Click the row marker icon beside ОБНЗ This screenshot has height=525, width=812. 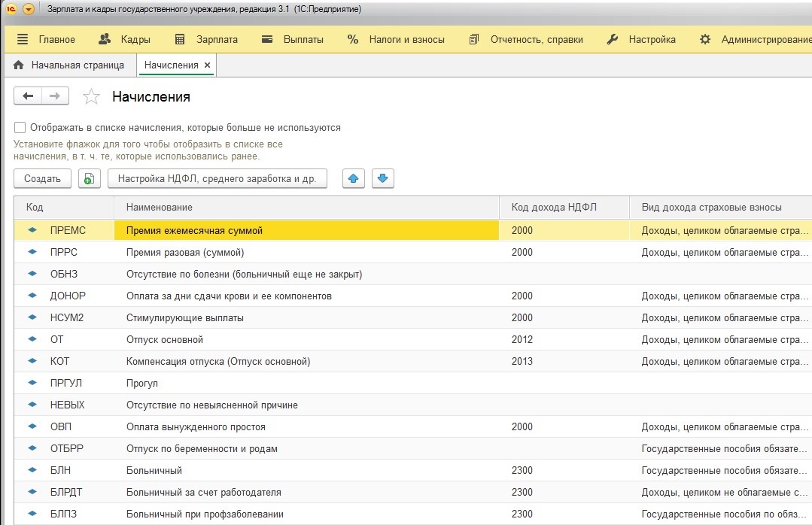click(32, 273)
